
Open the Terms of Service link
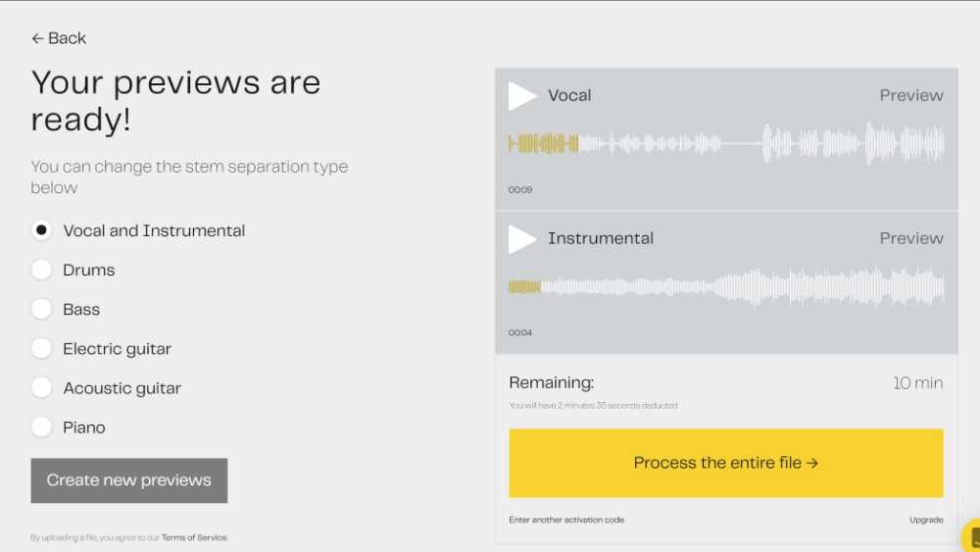pos(194,537)
